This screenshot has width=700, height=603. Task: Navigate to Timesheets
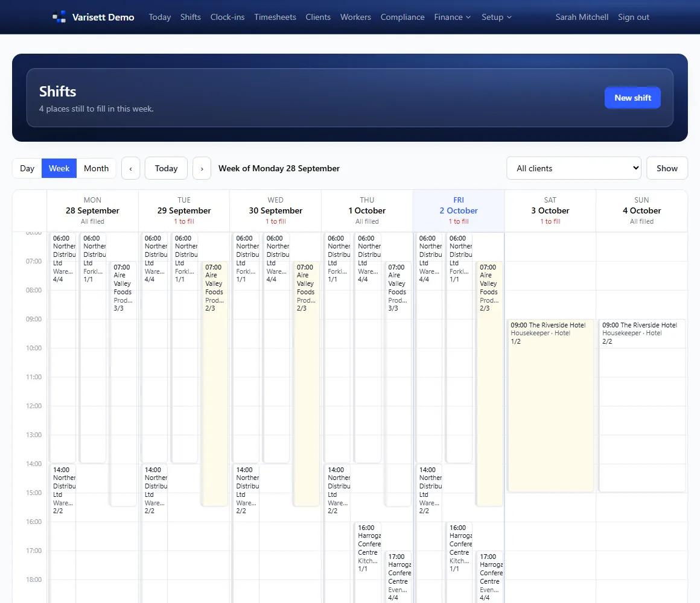click(x=275, y=17)
